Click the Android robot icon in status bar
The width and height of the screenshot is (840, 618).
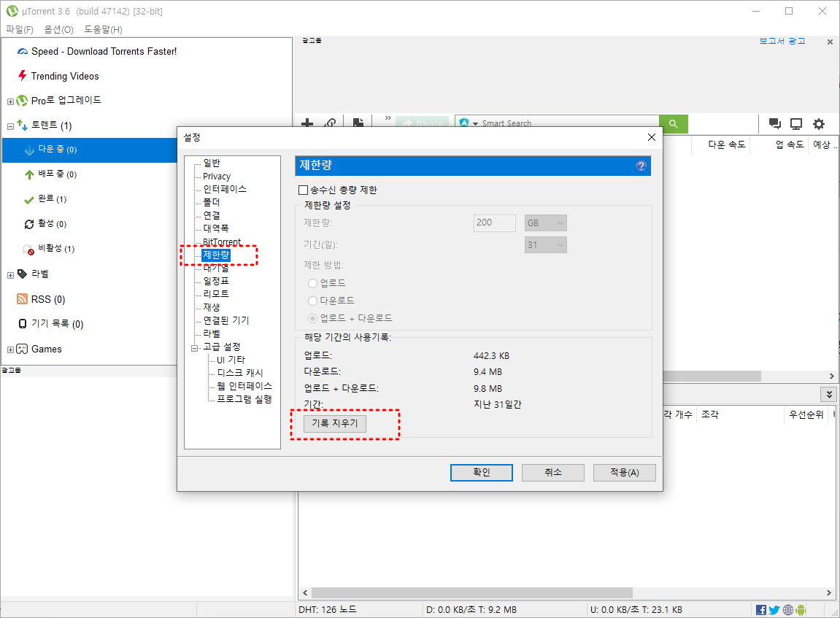801,610
